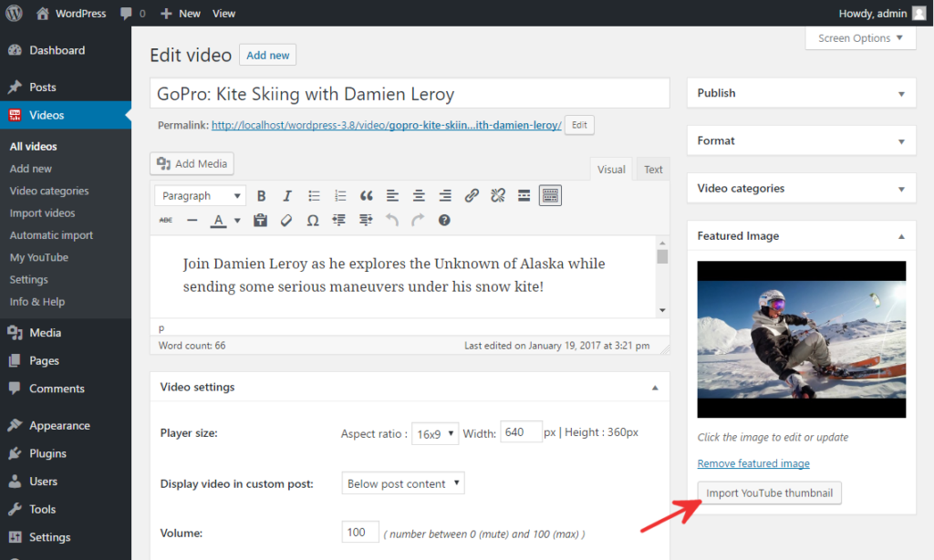Open the special character picker

pyautogui.click(x=313, y=220)
